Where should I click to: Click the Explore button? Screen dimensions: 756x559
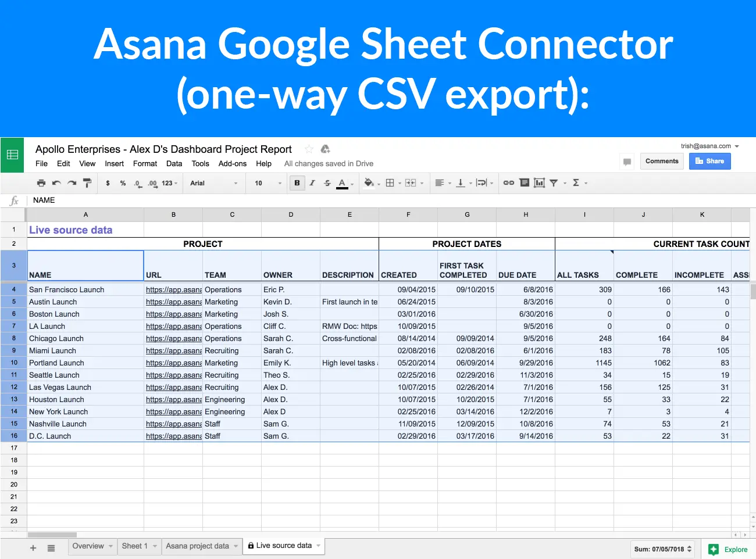(728, 549)
